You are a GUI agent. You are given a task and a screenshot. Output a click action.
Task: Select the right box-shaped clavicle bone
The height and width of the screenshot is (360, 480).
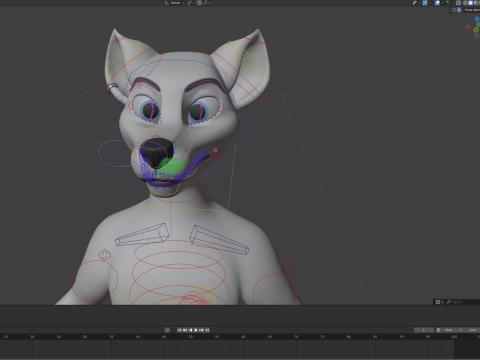[x=219, y=240]
